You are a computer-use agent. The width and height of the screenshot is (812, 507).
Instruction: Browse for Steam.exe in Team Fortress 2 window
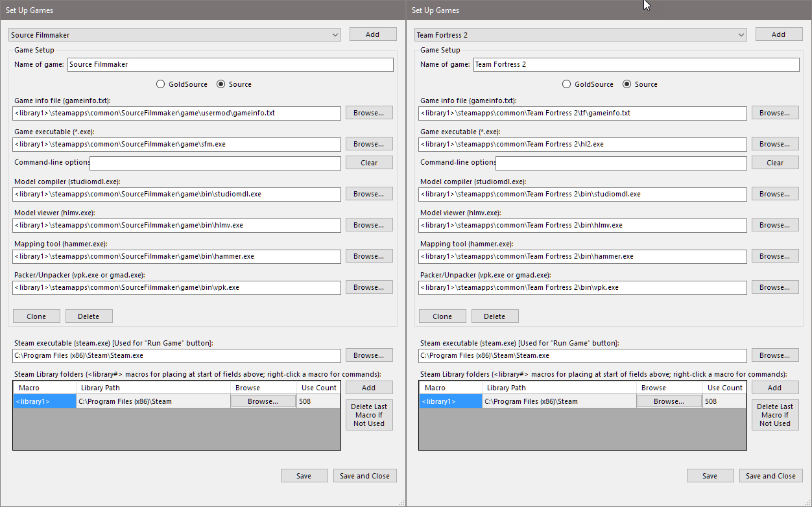click(775, 355)
